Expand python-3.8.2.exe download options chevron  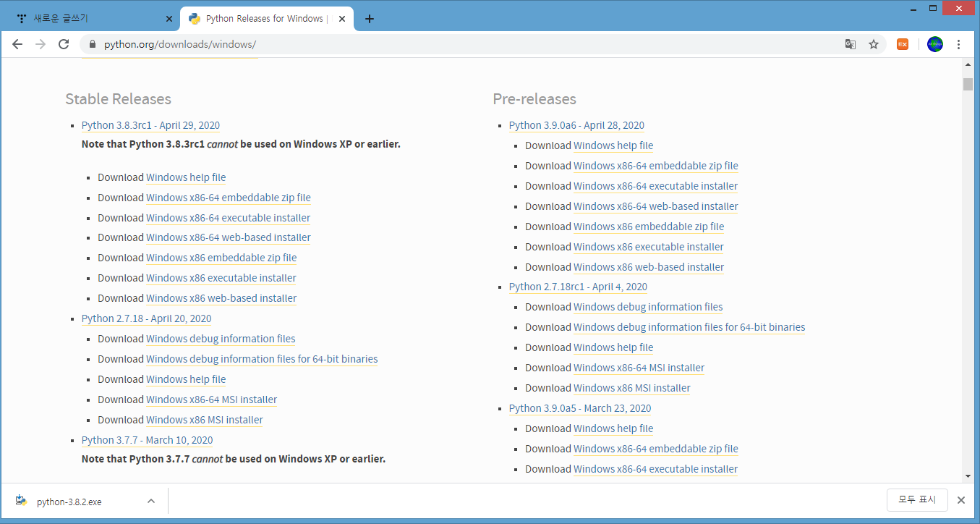pyautogui.click(x=151, y=501)
